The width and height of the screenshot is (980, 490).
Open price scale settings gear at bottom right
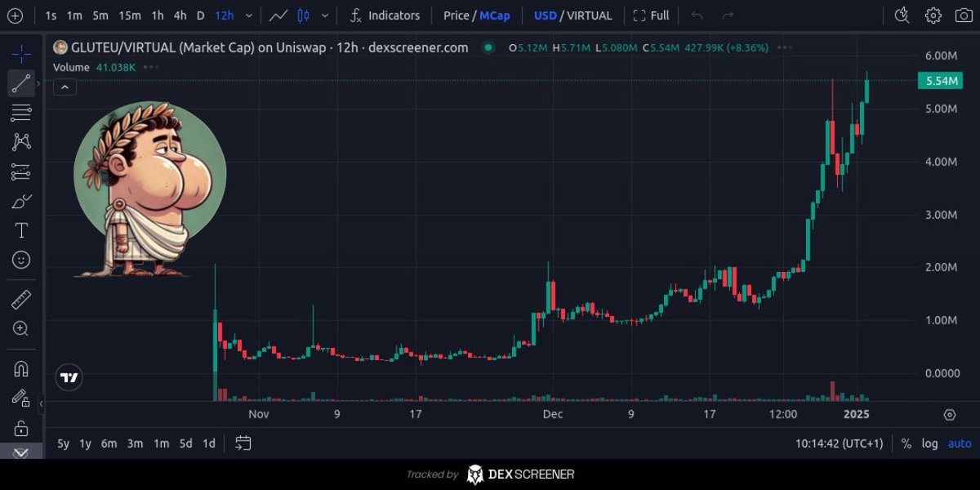(x=949, y=415)
